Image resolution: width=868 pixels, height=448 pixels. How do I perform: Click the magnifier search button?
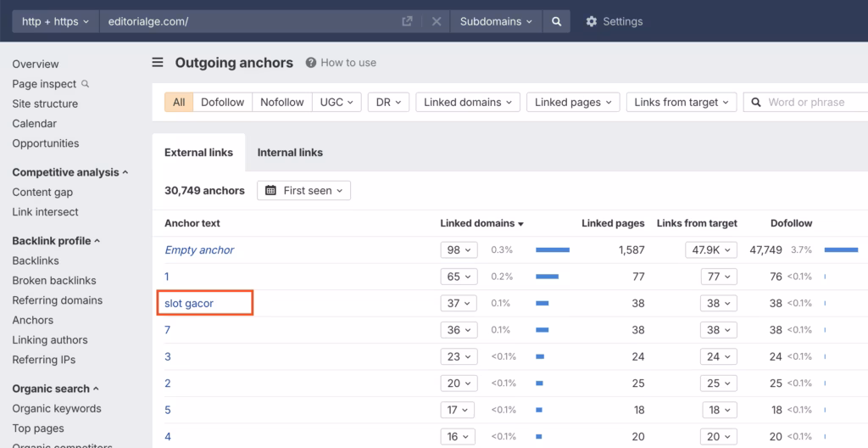(556, 21)
